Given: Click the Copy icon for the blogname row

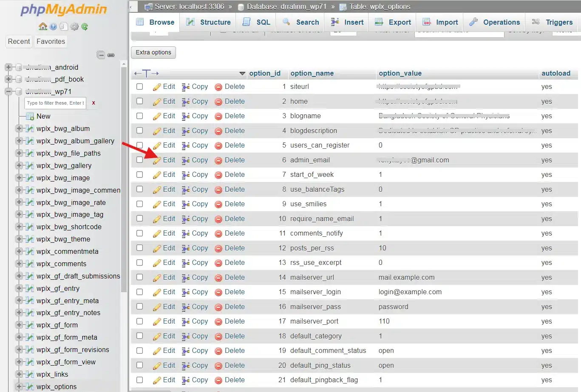Looking at the screenshot, I should pos(186,116).
